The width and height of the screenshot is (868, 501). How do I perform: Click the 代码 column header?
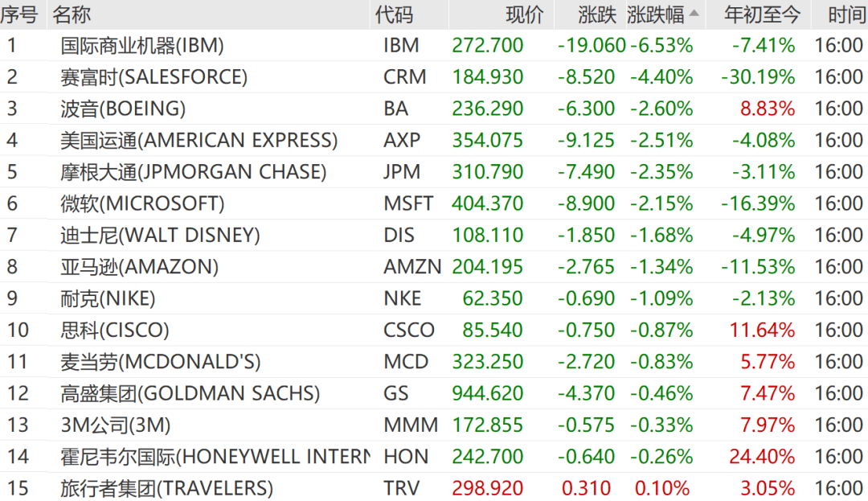pyautogui.click(x=394, y=14)
